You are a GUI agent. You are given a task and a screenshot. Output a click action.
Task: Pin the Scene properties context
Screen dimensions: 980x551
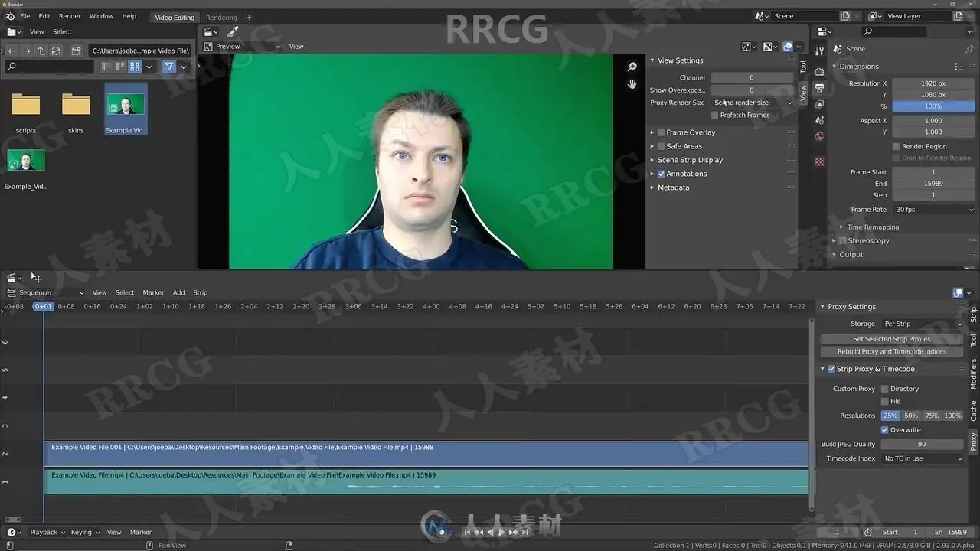[969, 49]
